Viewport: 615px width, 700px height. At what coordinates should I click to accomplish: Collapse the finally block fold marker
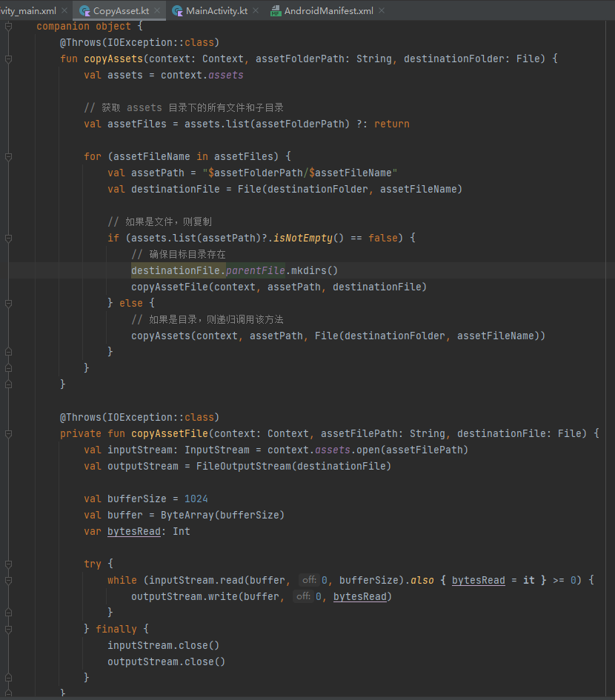point(8,630)
